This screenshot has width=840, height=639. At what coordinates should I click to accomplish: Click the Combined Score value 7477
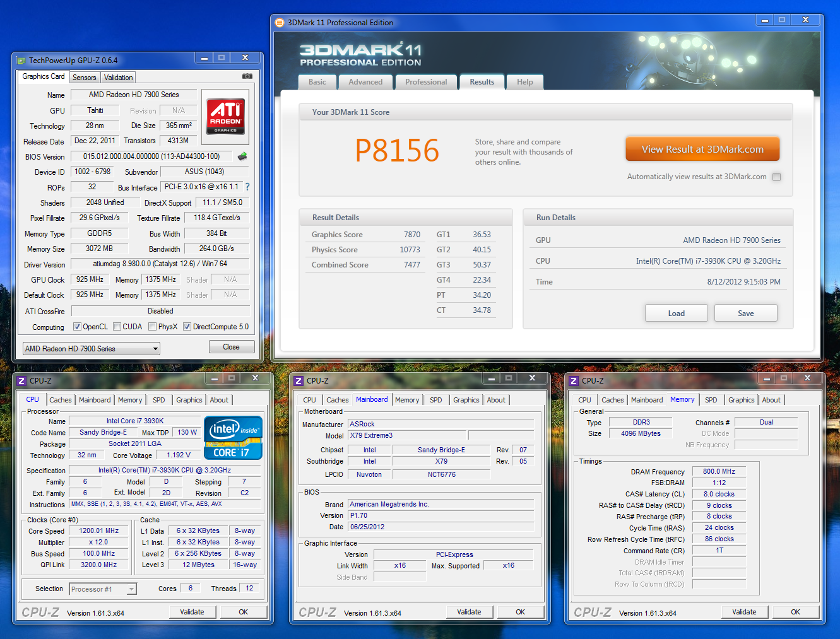tap(412, 265)
